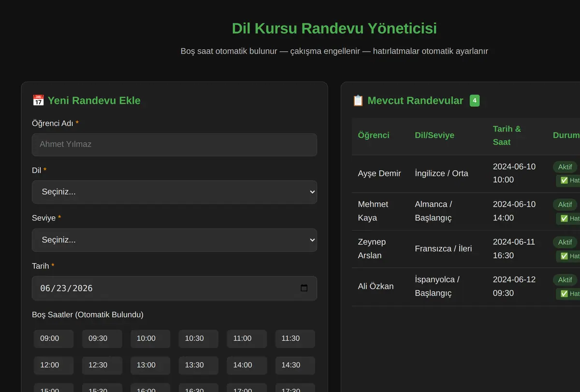Click the Öğrenci Adı name input
This screenshot has width=580, height=392.
click(174, 145)
